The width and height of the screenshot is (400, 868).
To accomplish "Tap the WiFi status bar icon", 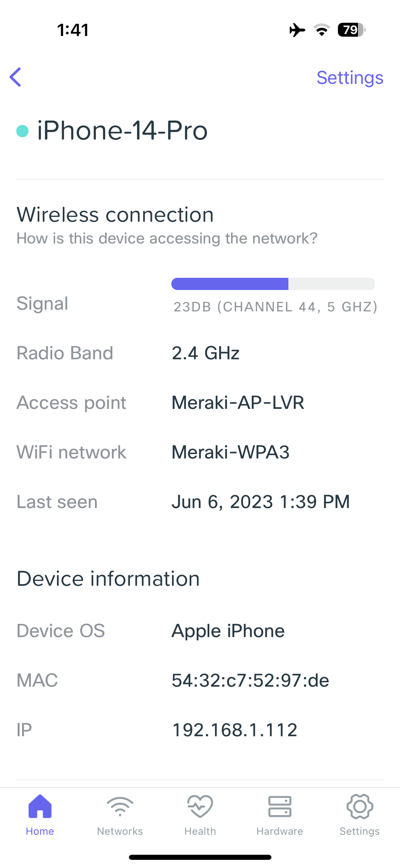I will point(322,30).
